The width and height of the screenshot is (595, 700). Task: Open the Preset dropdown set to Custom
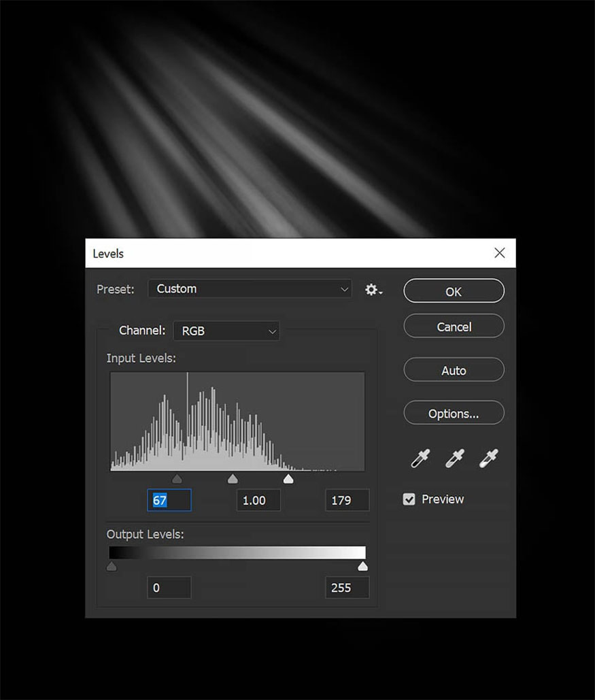[x=250, y=289]
